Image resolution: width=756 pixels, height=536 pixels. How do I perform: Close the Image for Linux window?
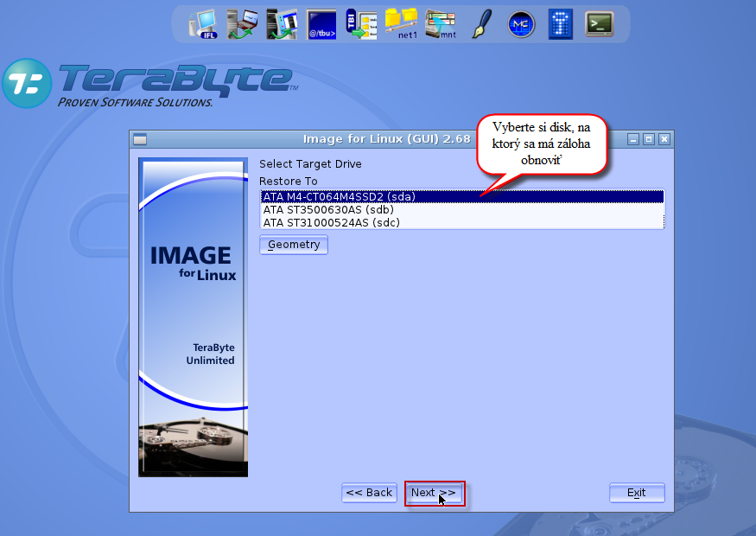[664, 139]
